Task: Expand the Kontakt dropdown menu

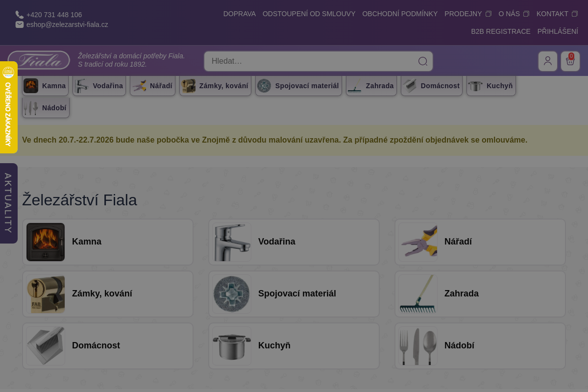Action: pyautogui.click(x=557, y=14)
